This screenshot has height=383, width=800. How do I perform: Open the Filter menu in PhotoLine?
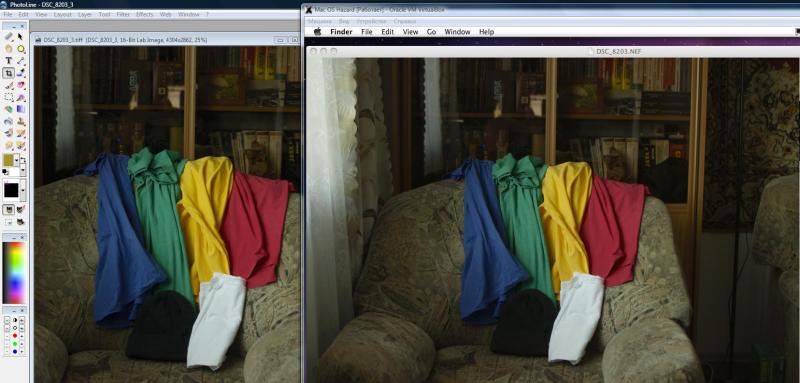tap(123, 14)
